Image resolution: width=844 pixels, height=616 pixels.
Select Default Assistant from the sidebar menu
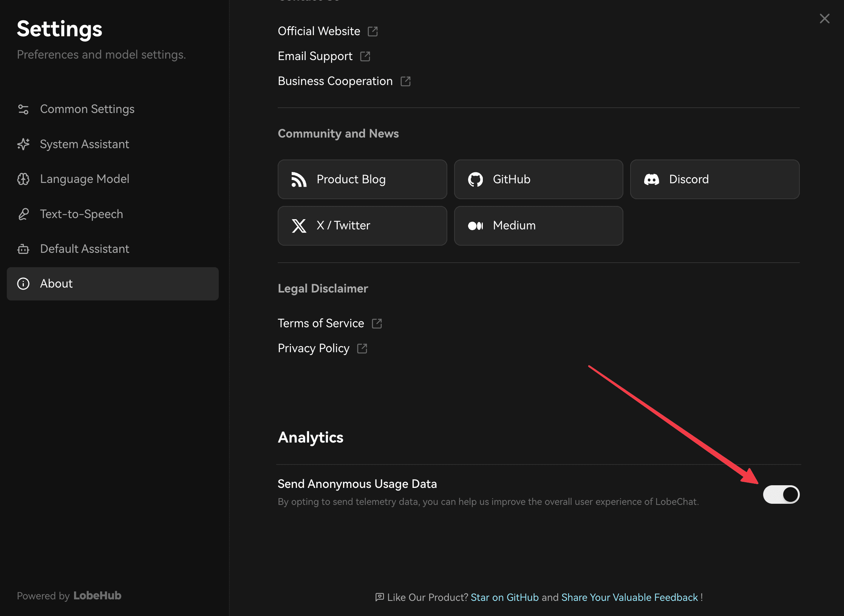coord(84,249)
